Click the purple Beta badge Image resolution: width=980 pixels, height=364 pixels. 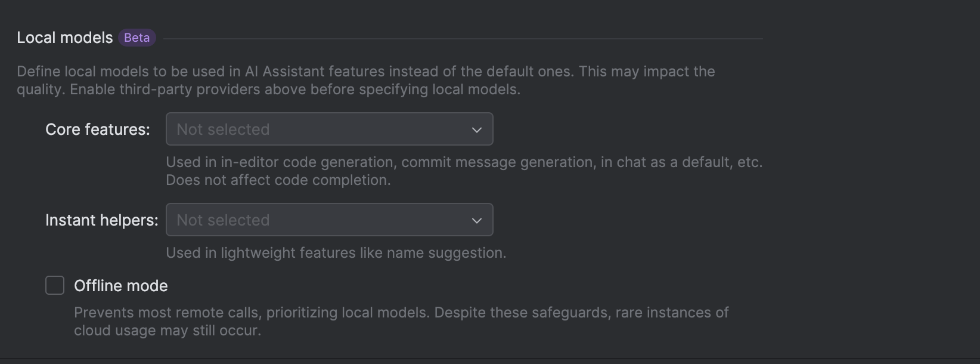click(137, 38)
